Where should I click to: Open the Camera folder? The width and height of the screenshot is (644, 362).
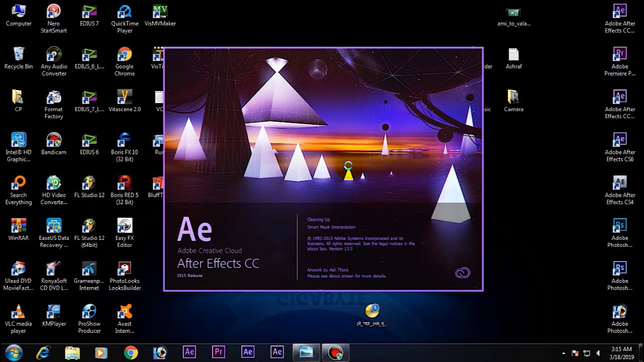513,101
